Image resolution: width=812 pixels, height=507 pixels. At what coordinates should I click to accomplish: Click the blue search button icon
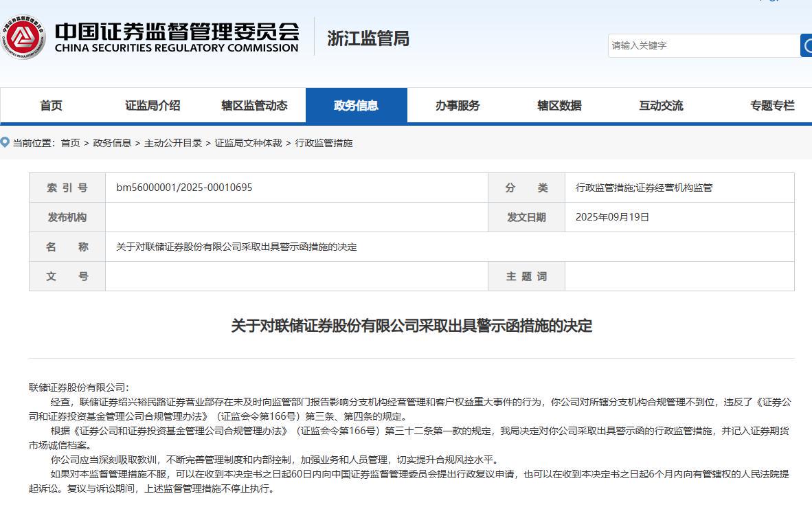807,45
